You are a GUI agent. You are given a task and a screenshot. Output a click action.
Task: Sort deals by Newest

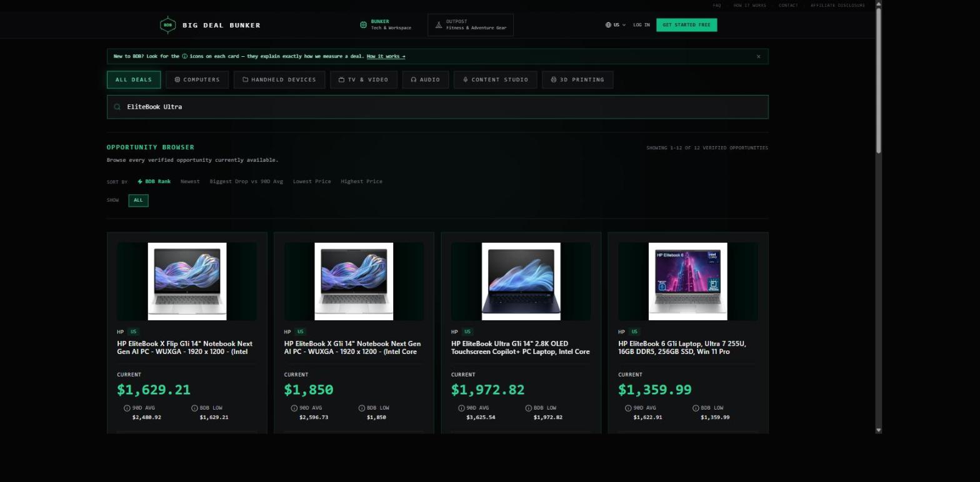point(190,182)
